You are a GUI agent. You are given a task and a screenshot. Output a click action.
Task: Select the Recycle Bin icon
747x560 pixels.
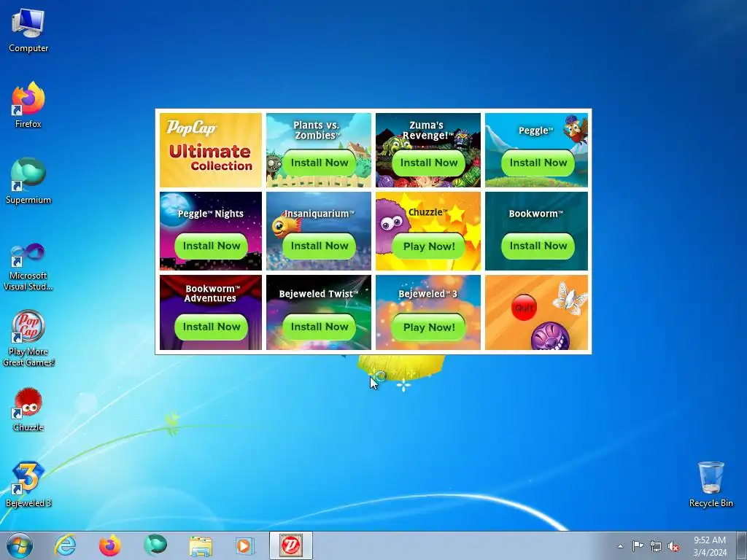(x=711, y=484)
